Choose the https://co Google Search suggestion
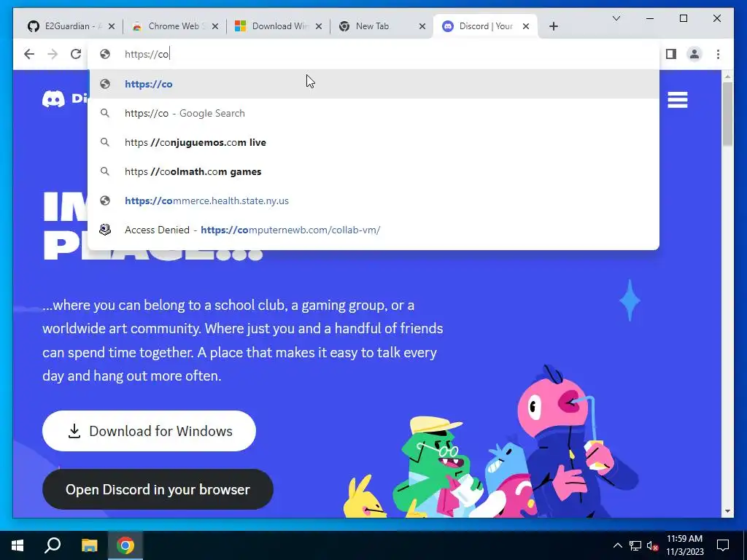The height and width of the screenshot is (560, 747). coord(373,113)
